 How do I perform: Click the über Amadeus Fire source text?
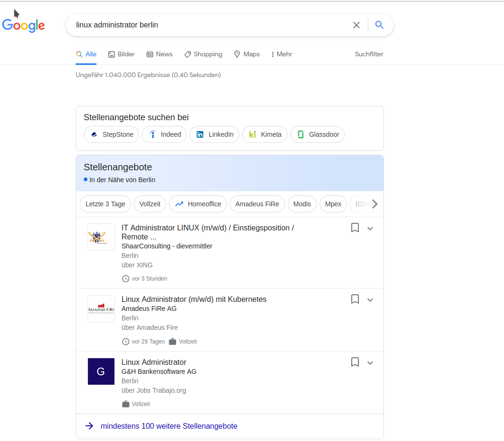(x=149, y=327)
